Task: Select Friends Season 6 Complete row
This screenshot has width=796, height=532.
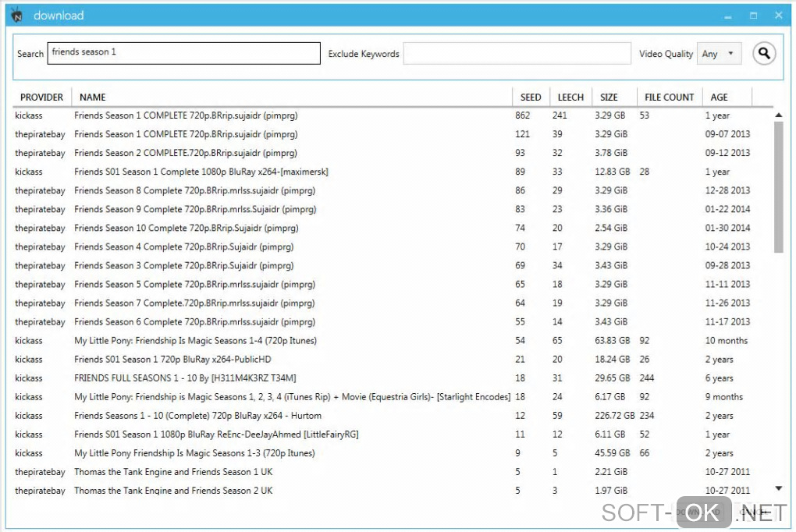Action: pos(393,322)
